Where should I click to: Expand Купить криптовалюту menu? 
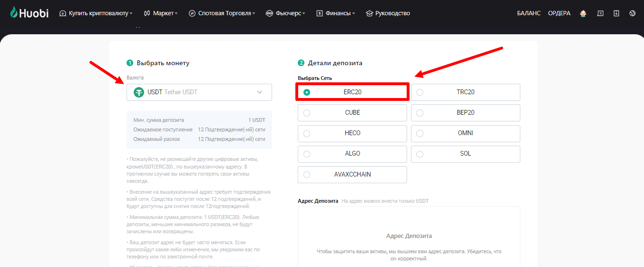[x=98, y=13]
